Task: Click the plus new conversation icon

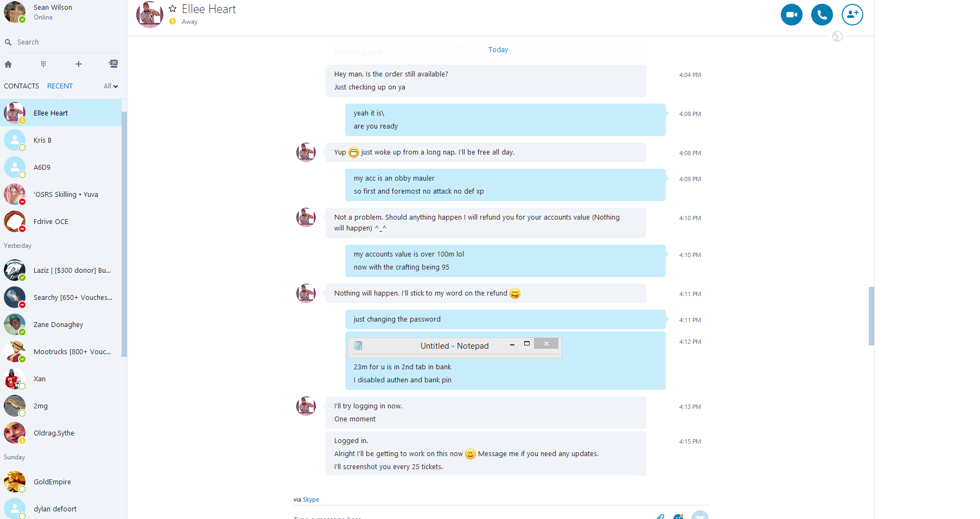Action: coord(79,64)
